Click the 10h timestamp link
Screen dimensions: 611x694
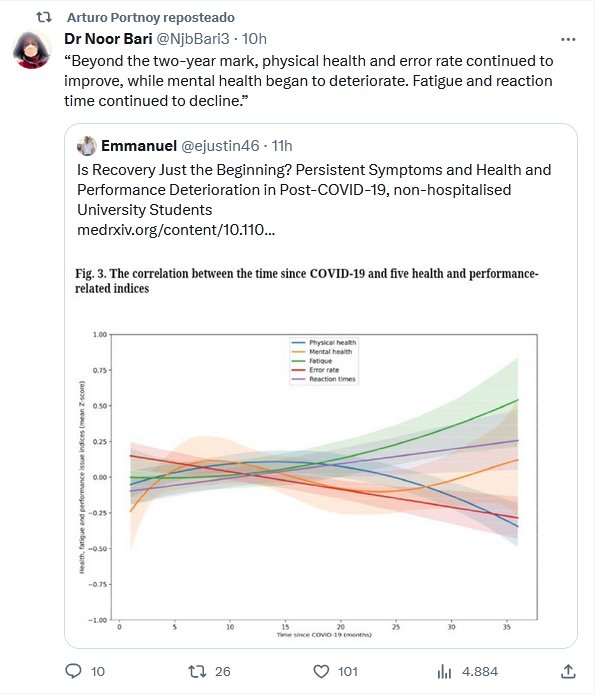coord(255,40)
